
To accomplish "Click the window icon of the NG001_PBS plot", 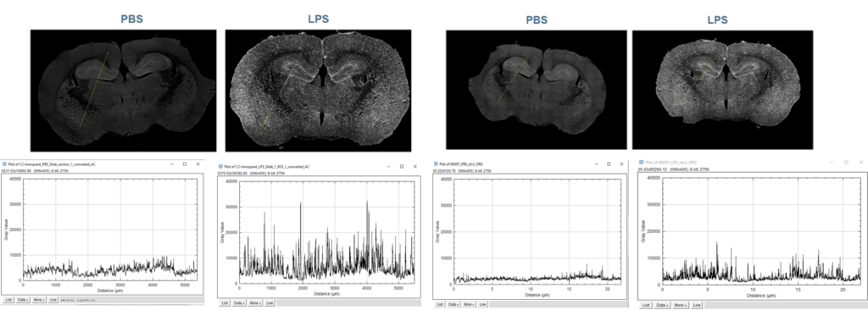I will coord(435,163).
